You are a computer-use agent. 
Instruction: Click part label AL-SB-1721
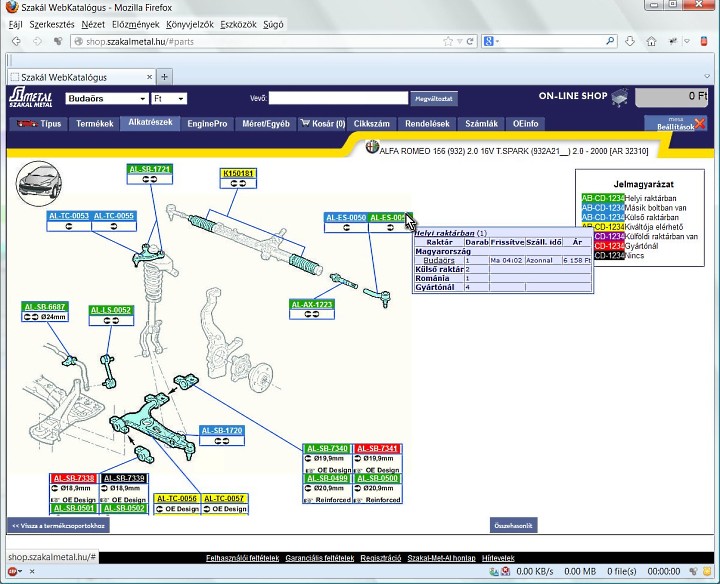click(150, 169)
